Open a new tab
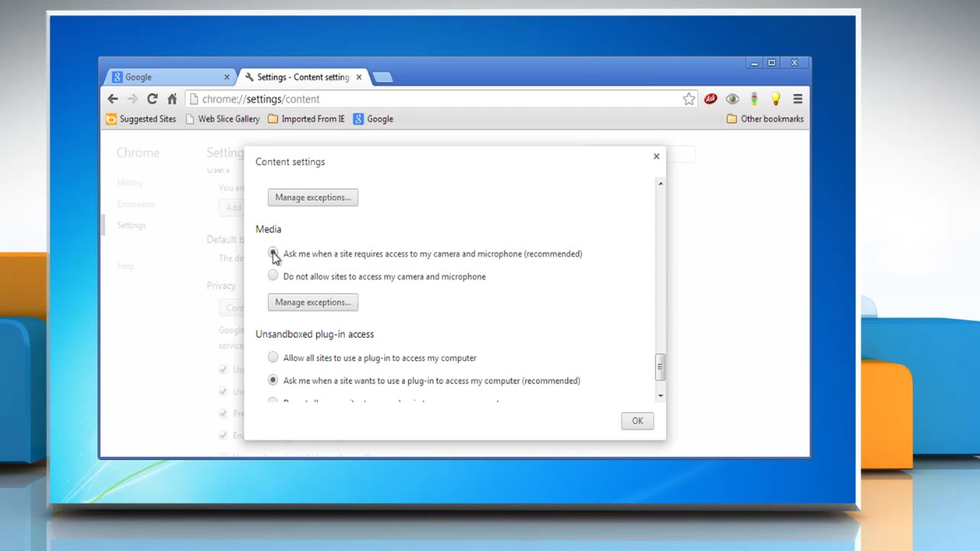 point(382,77)
